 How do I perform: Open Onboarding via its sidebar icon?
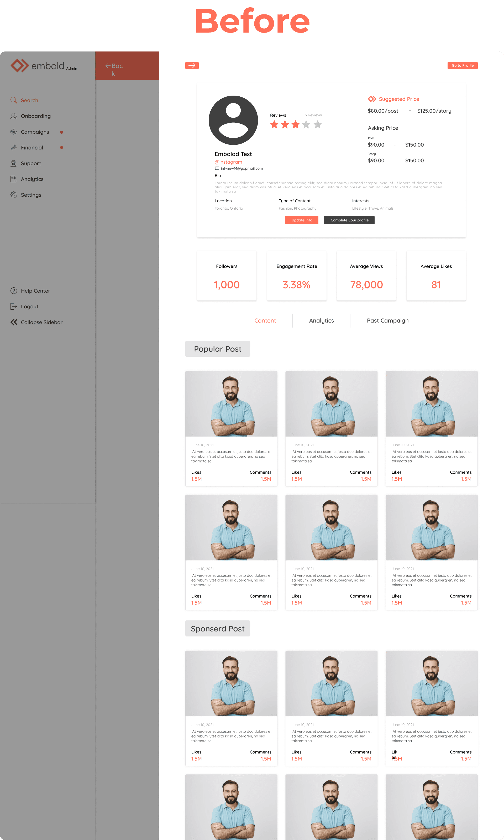point(14,116)
